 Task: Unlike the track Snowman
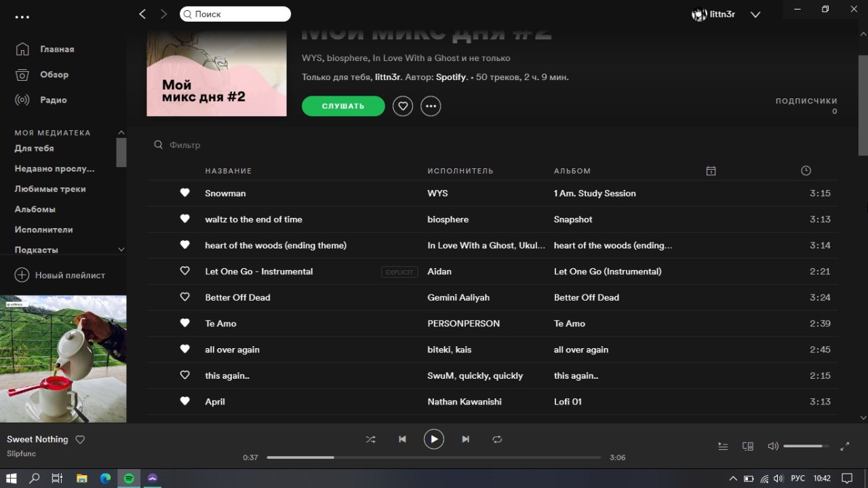coord(184,193)
